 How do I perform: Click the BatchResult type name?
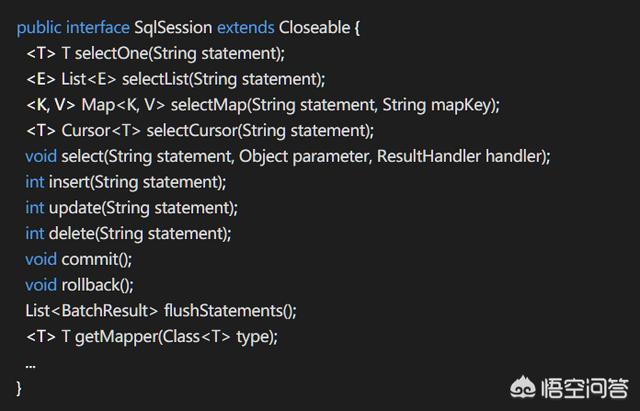[104, 311]
